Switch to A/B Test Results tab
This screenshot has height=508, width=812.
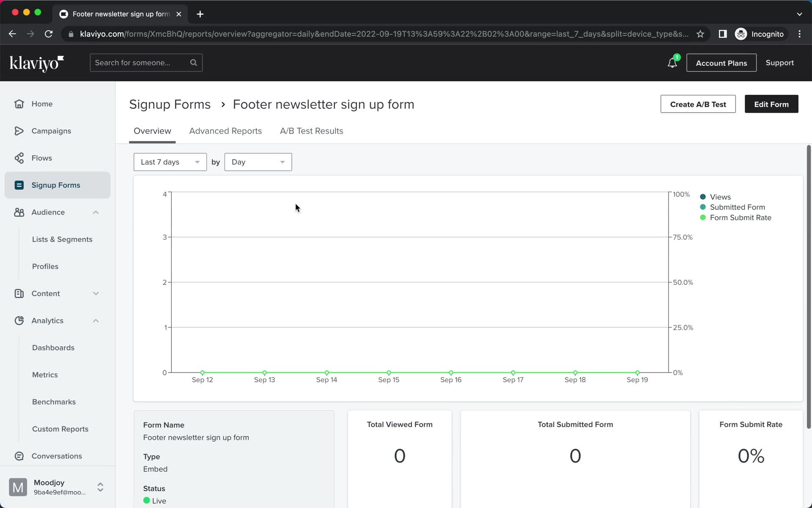[312, 130]
